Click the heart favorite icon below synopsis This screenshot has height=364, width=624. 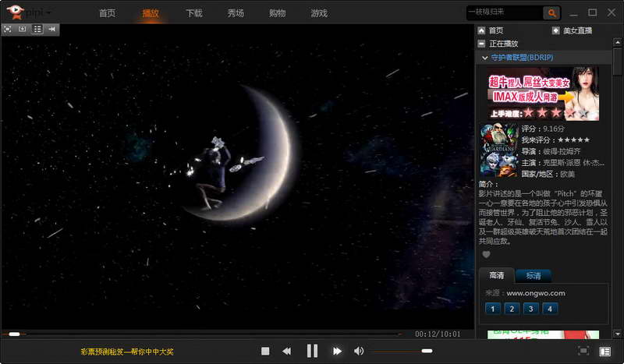coord(486,254)
